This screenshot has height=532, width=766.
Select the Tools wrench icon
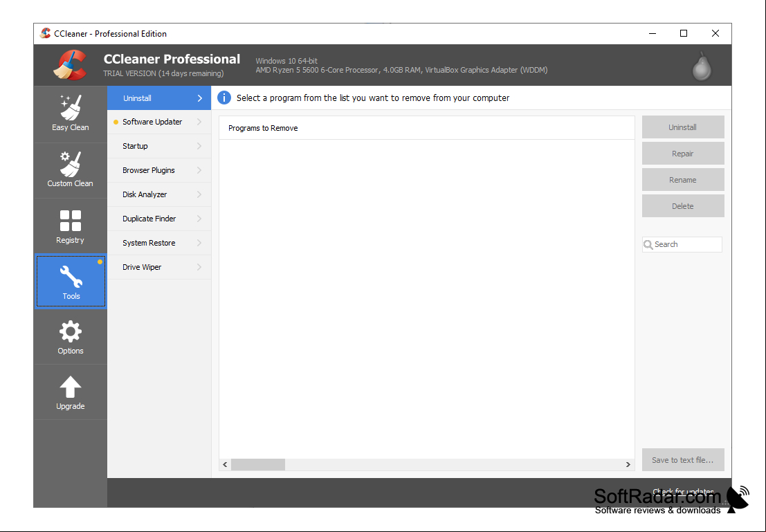pyautogui.click(x=71, y=277)
